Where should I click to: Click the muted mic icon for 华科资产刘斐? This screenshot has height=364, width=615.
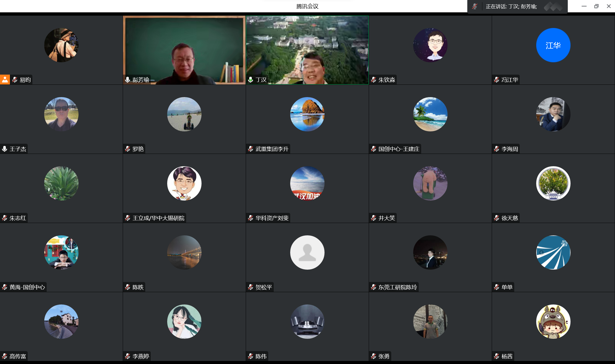(250, 218)
